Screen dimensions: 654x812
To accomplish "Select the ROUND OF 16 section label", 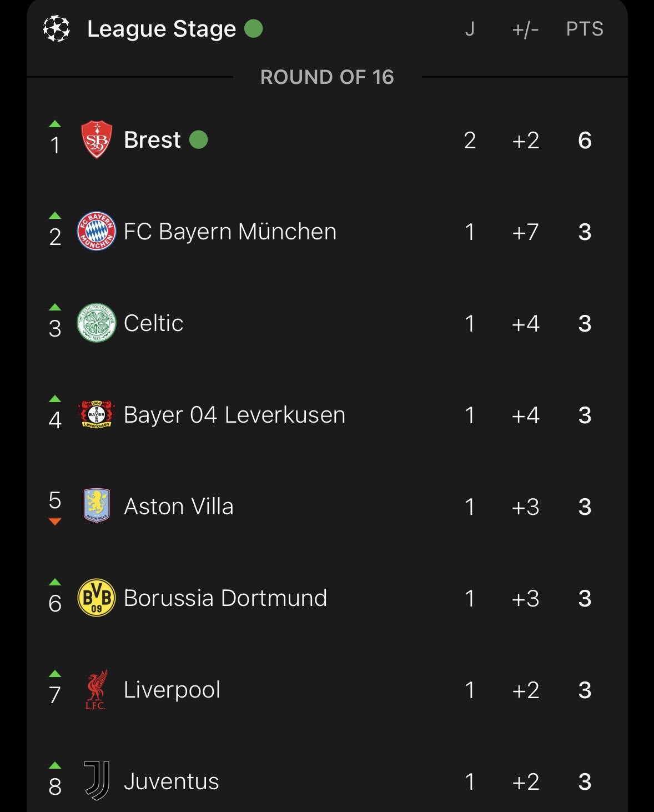I will (x=327, y=77).
